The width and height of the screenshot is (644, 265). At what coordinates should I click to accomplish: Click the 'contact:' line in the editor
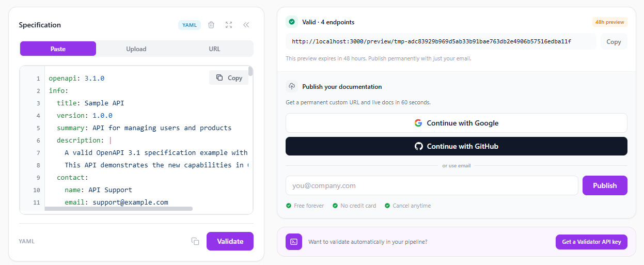72,178
